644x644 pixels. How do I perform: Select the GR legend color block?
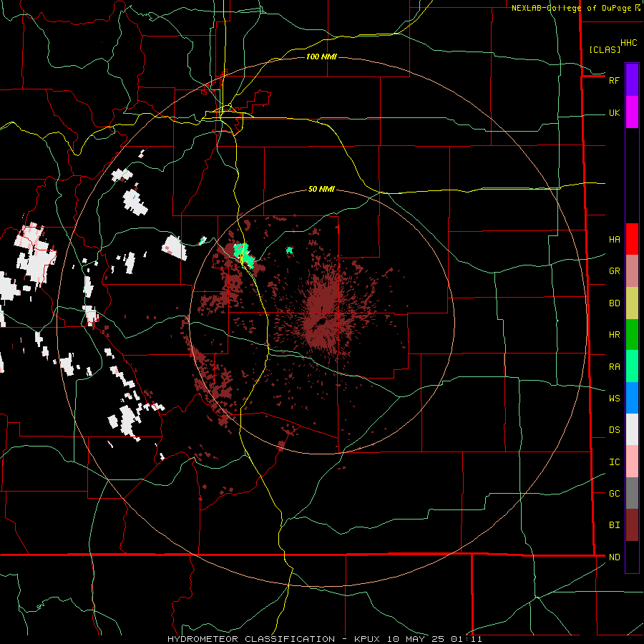(x=632, y=271)
